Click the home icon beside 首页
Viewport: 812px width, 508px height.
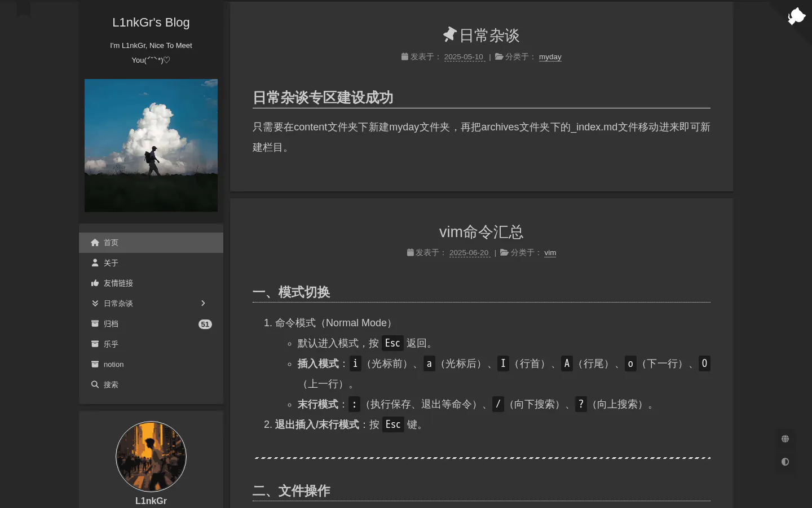[x=95, y=243]
